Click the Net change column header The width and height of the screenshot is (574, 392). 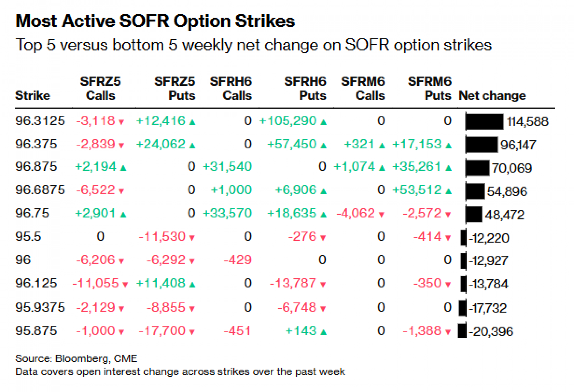pyautogui.click(x=492, y=96)
